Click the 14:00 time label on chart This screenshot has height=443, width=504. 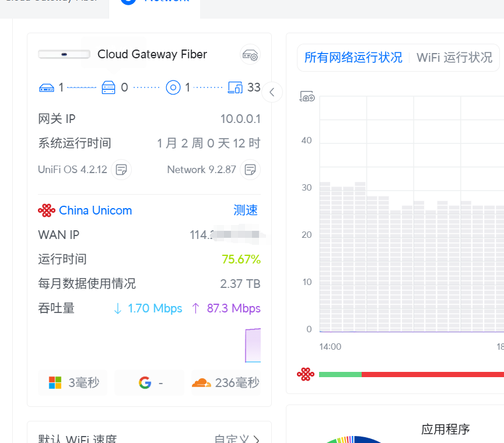click(330, 347)
